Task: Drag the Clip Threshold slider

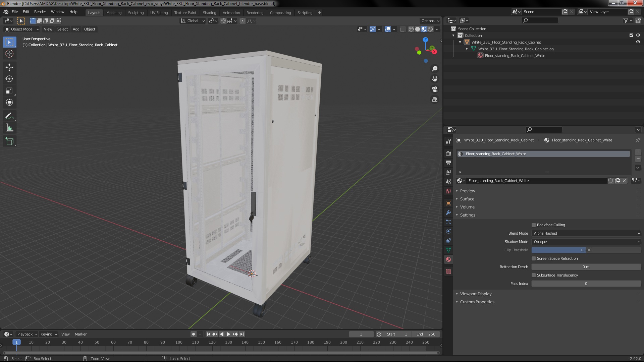Action: (586, 250)
